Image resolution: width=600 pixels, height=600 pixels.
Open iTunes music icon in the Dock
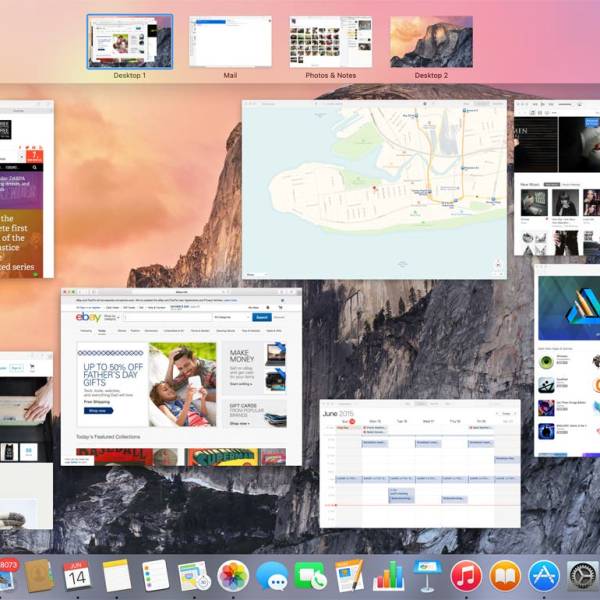click(466, 576)
